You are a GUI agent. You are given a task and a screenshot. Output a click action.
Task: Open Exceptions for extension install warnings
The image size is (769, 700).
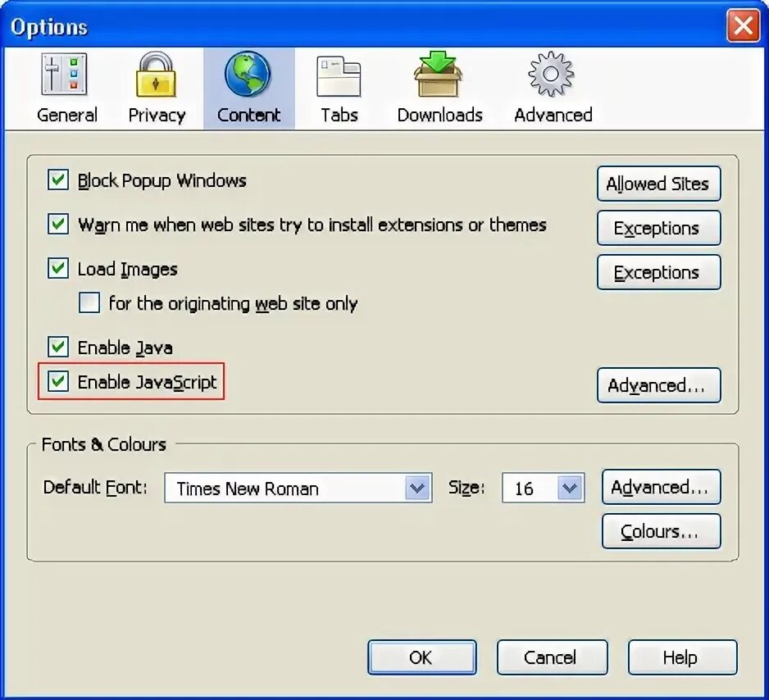[658, 228]
